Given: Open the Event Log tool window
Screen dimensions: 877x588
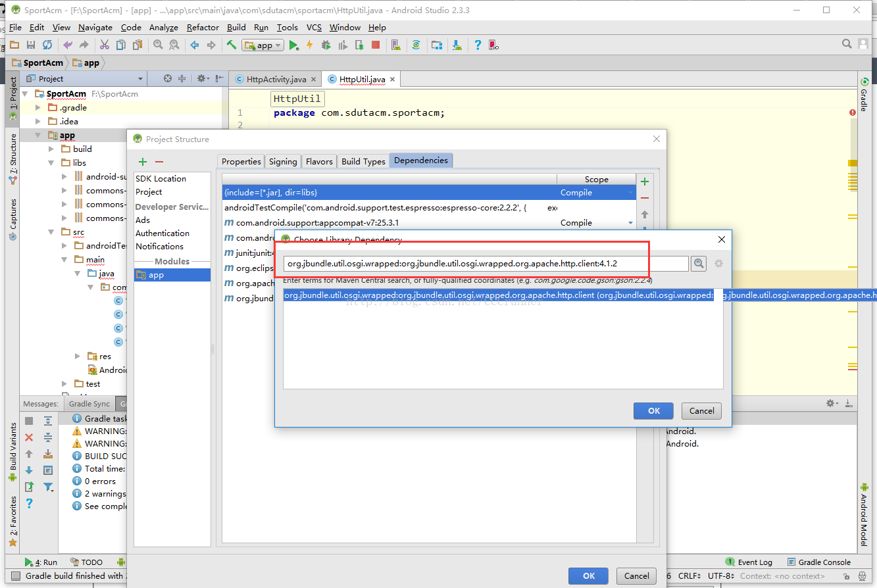Looking at the screenshot, I should click(x=749, y=562).
